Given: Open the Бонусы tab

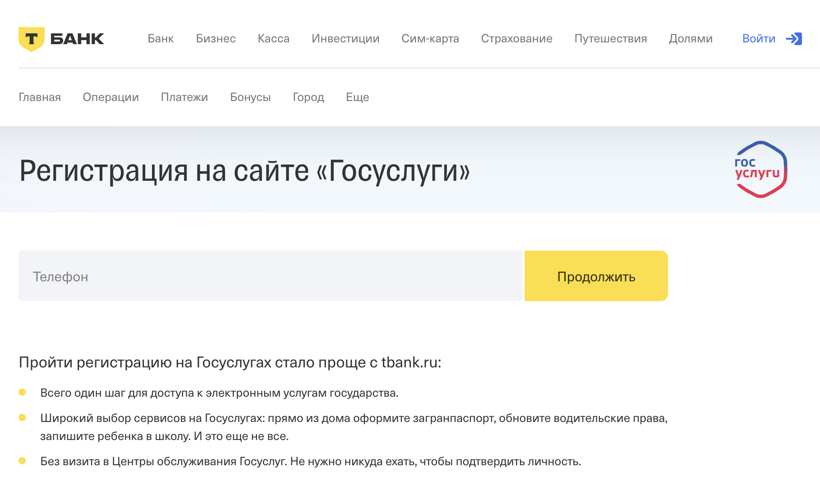Looking at the screenshot, I should coord(250,97).
